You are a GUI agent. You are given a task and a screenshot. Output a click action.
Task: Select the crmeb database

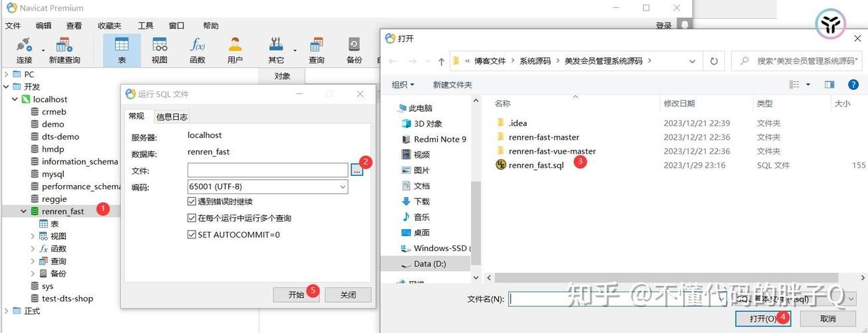[x=54, y=112]
